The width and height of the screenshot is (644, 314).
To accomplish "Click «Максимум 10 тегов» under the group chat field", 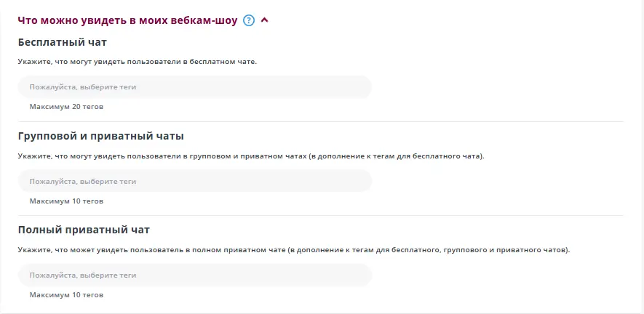I will (66, 201).
